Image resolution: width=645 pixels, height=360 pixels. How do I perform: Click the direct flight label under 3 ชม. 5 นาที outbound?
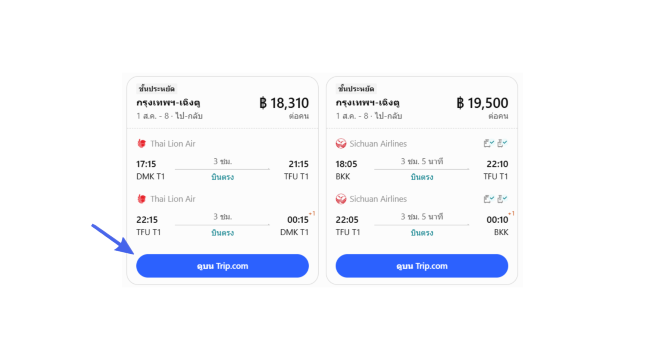tap(422, 177)
